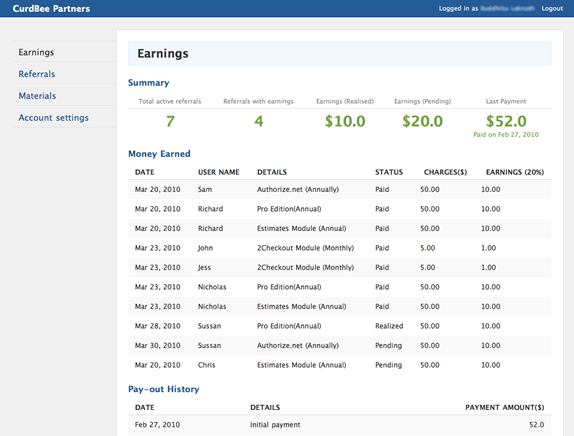The width and height of the screenshot is (574, 436).
Task: Click user name Sam in the table
Action: (x=205, y=189)
